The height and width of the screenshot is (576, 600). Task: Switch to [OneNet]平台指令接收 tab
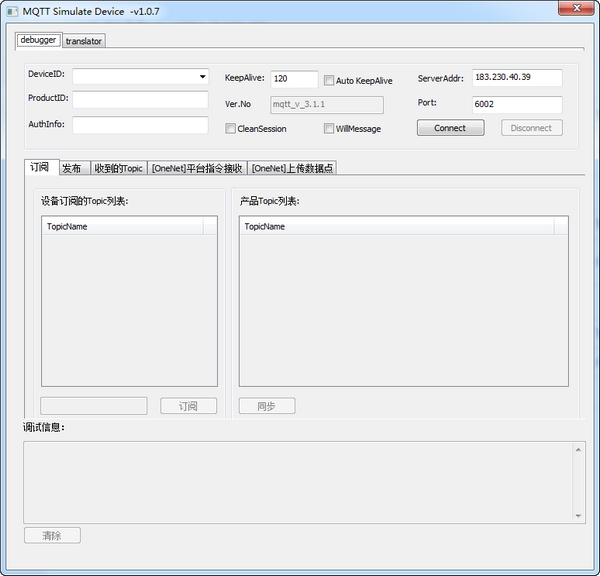[197, 168]
